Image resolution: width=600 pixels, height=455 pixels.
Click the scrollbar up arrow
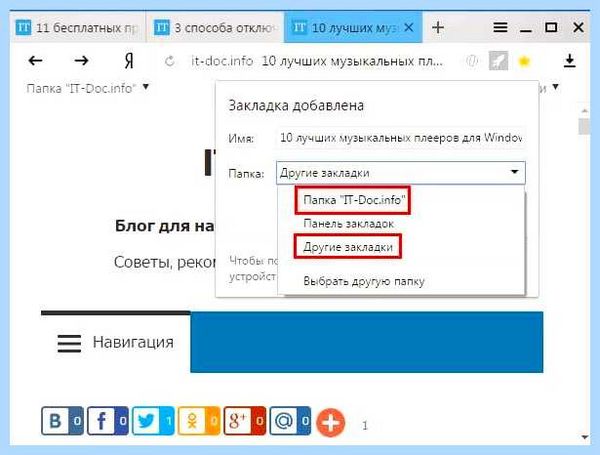584,111
